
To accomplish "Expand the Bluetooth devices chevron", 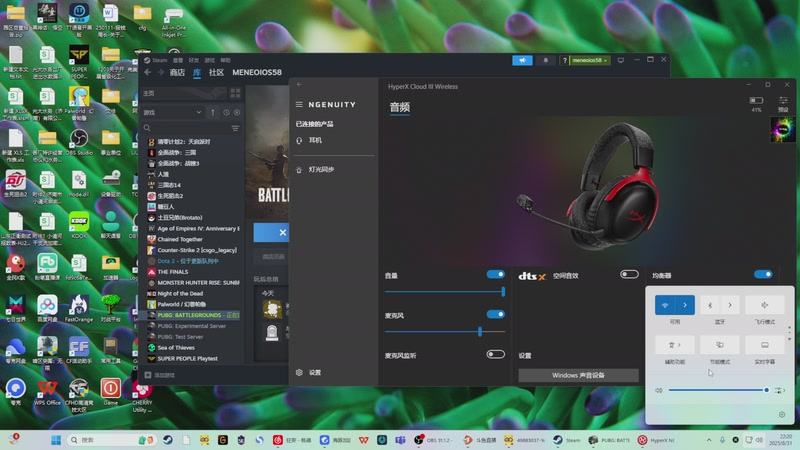I will point(730,305).
